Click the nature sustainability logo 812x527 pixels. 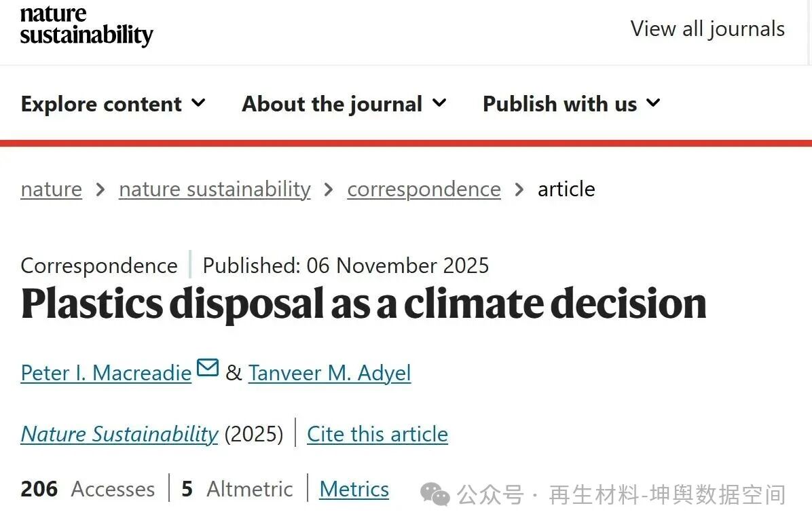pos(86,27)
